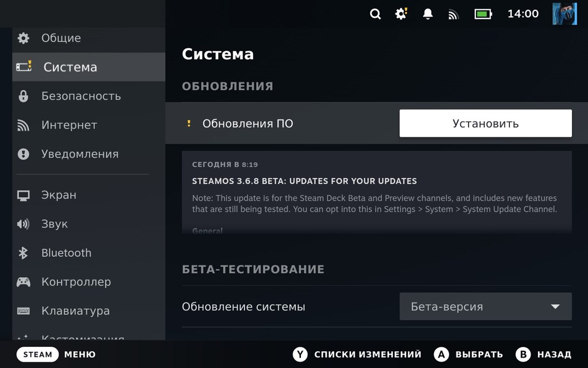Viewport: 588px width, 368px height.
Task: Click monitor icon beside Экран
Action: (x=23, y=195)
